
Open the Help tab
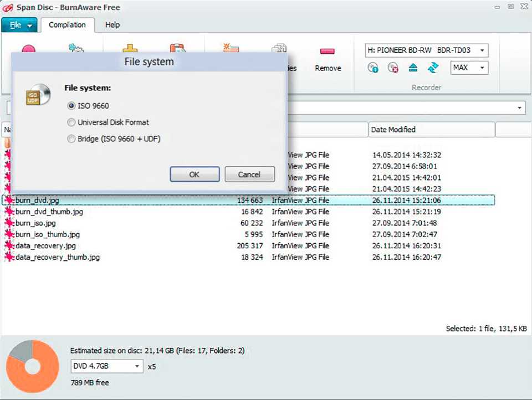pyautogui.click(x=112, y=25)
